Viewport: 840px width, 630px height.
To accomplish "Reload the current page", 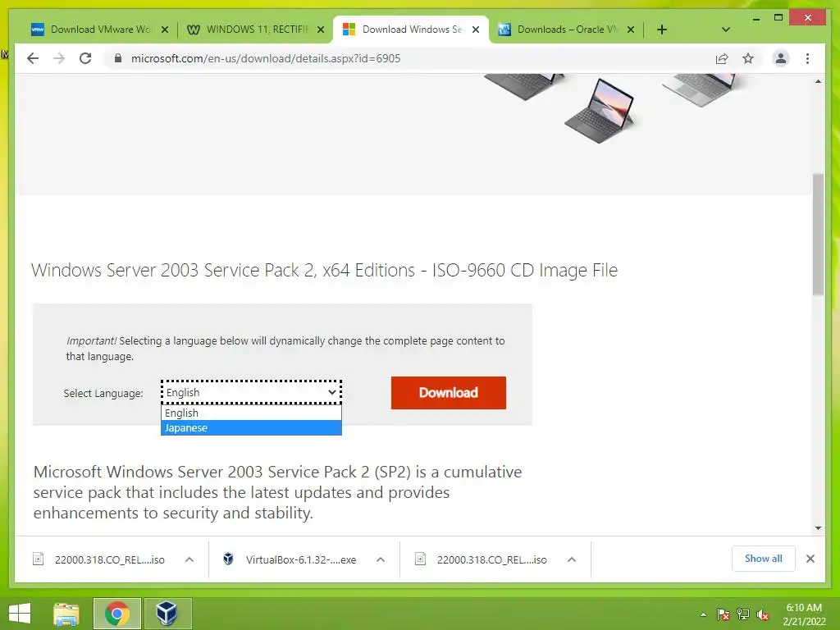I will pyautogui.click(x=85, y=58).
